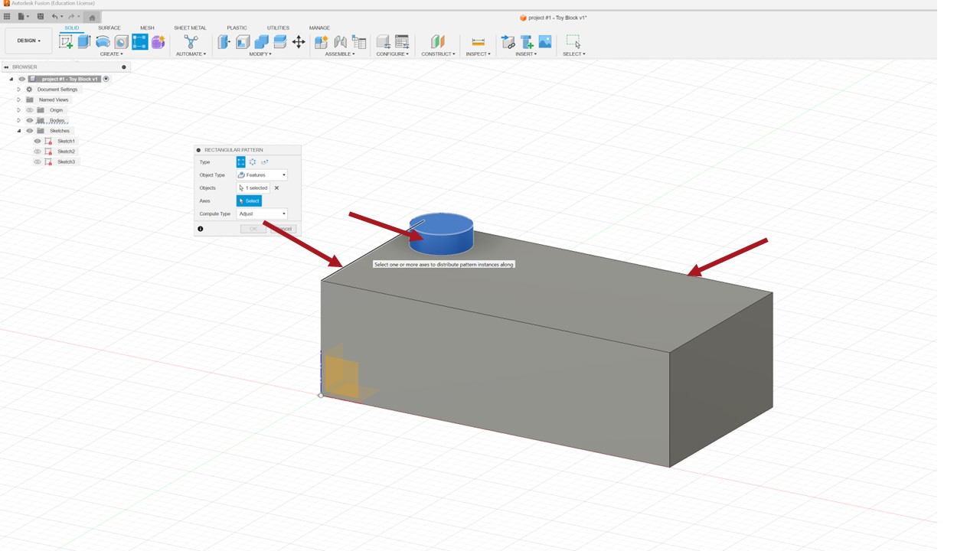Select the Revolve tool icon

coord(103,42)
